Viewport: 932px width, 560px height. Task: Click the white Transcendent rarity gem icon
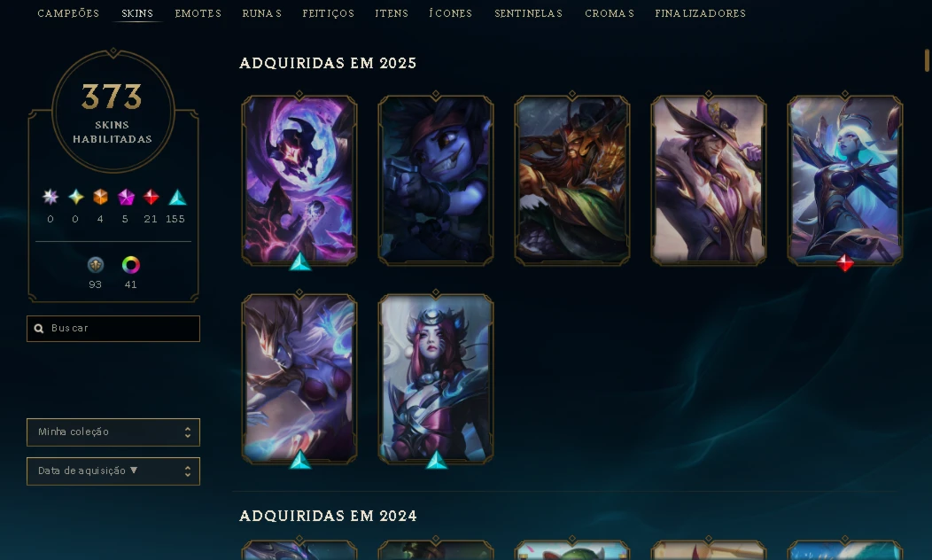(x=50, y=197)
